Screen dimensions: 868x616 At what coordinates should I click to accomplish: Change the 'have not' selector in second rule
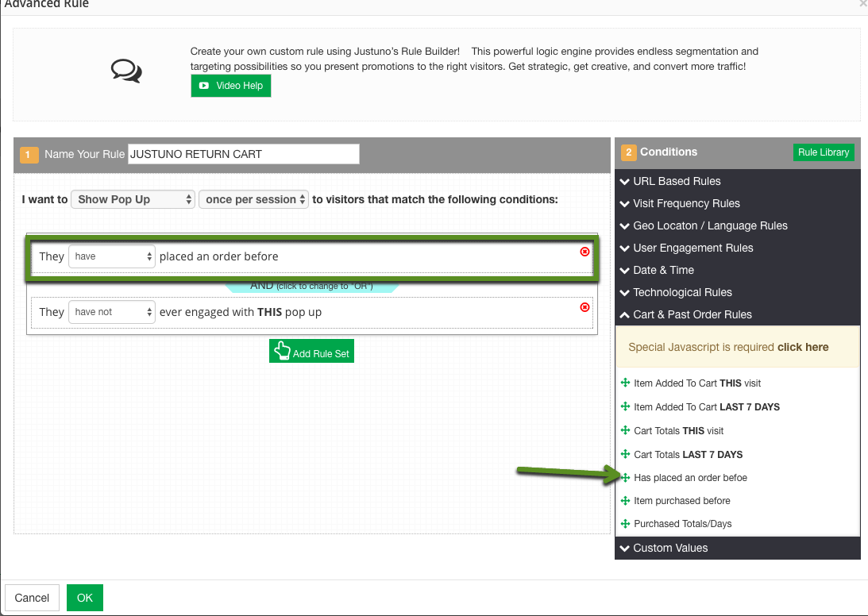[x=112, y=312]
